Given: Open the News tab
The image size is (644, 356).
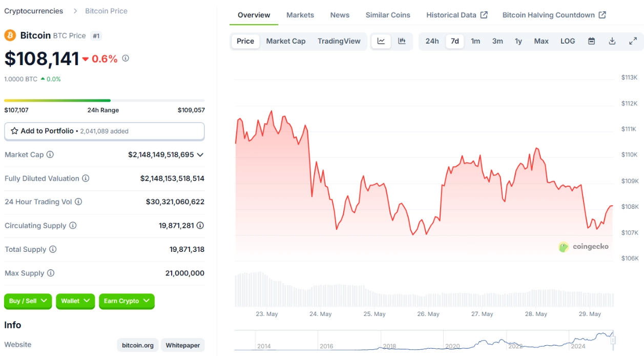Looking at the screenshot, I should [x=340, y=15].
